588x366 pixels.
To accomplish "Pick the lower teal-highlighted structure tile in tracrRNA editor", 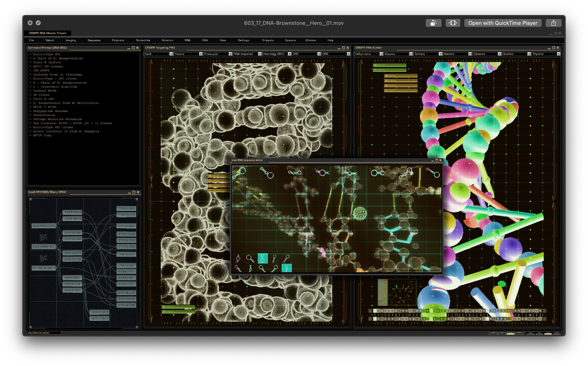I will pos(287,268).
